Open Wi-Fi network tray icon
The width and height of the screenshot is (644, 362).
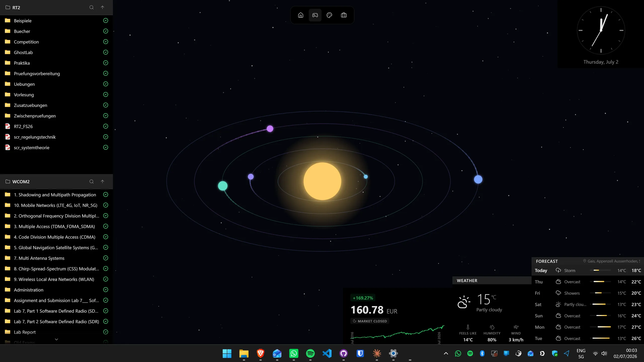(x=595, y=353)
